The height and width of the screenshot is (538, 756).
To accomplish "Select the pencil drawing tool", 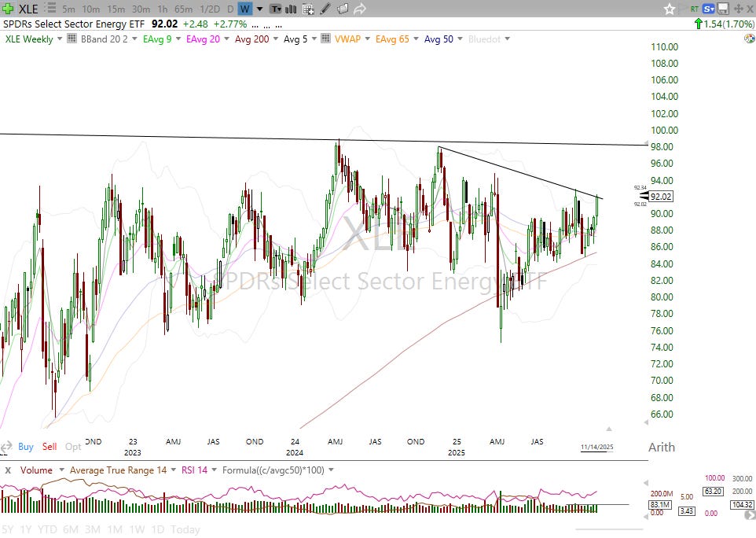I will (325, 9).
